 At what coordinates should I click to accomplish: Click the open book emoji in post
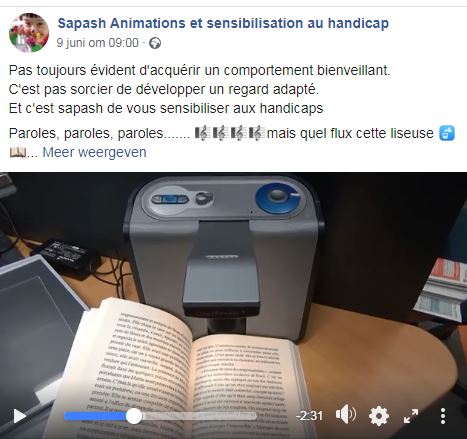17,152
